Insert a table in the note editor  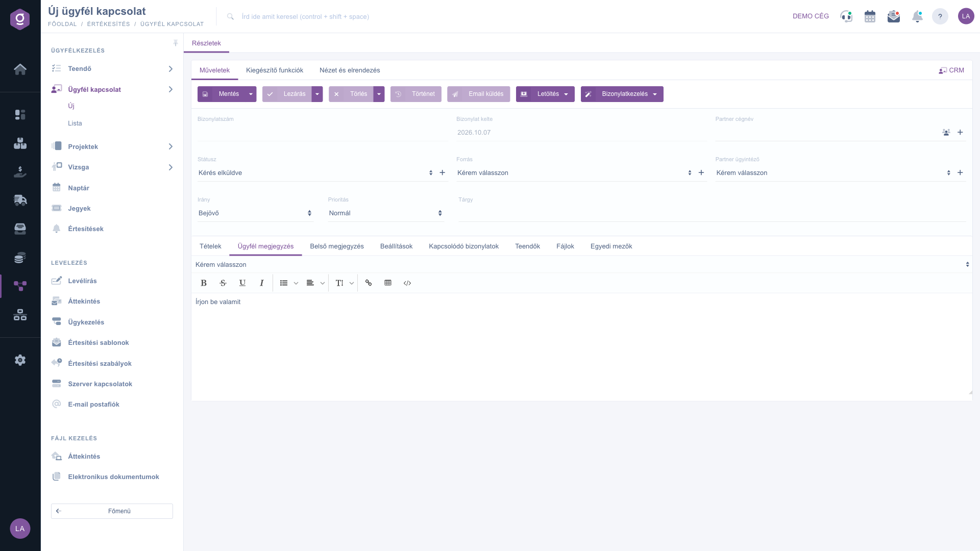[x=388, y=283]
